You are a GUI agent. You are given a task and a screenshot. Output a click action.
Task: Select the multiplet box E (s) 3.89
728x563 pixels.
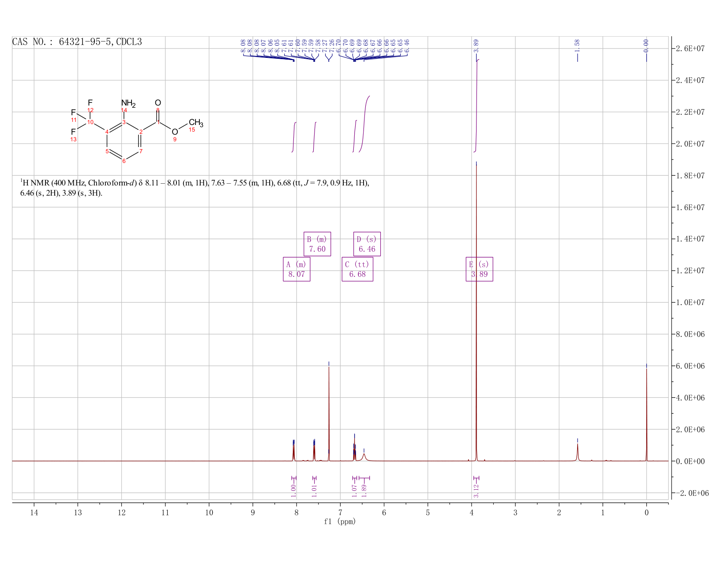click(x=480, y=269)
